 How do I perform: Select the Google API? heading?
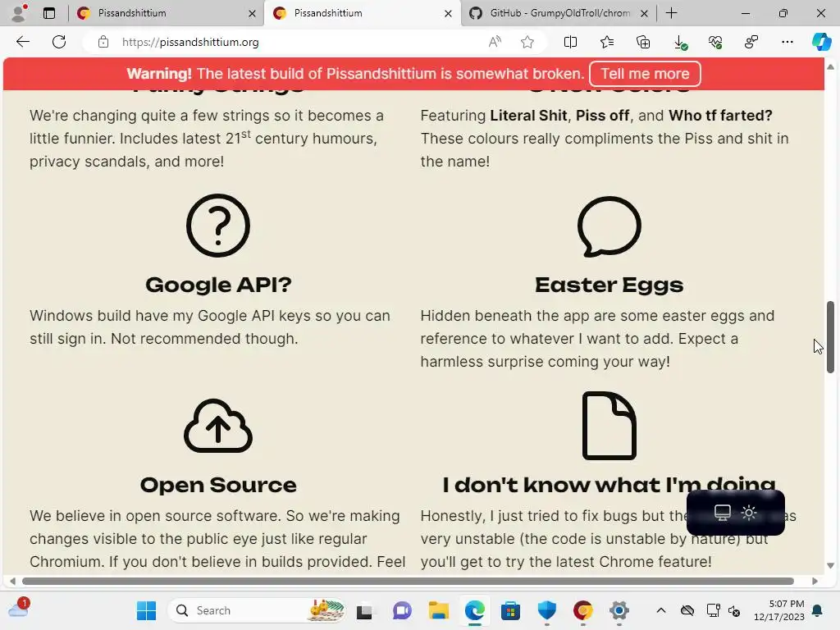point(218,285)
